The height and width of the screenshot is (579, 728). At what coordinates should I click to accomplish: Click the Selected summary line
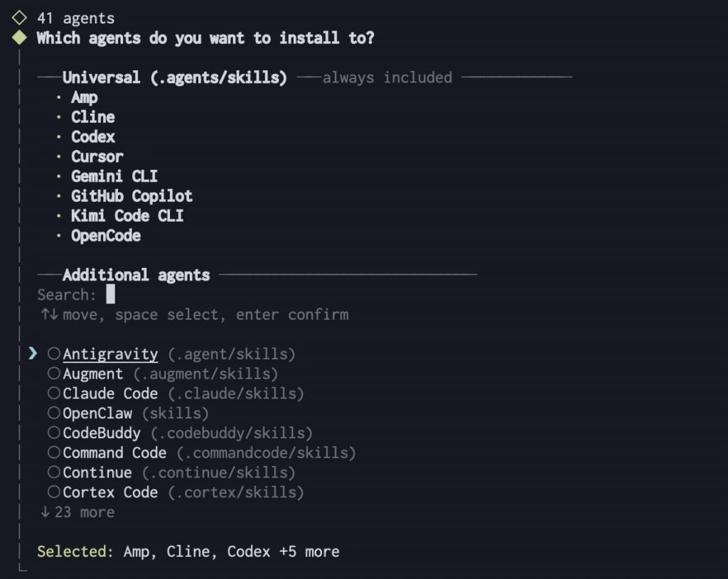[x=188, y=551]
